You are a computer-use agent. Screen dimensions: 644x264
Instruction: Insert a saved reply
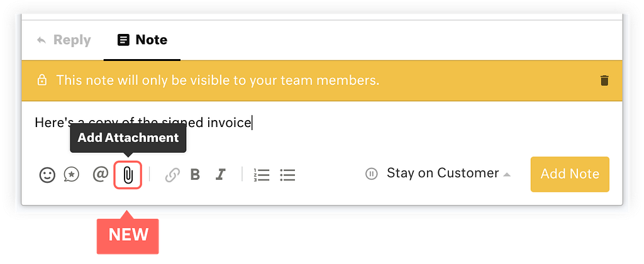[x=72, y=175]
